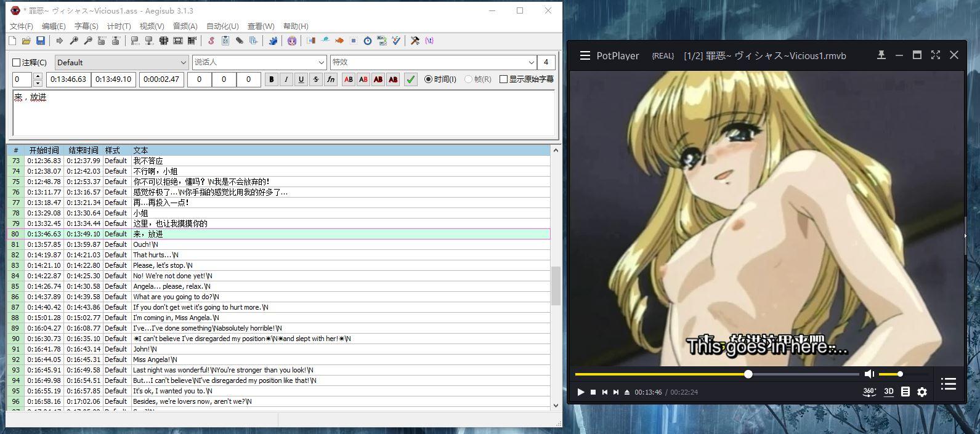Sort by 开始时间 column header
The width and height of the screenshot is (980, 434).
pyautogui.click(x=44, y=150)
